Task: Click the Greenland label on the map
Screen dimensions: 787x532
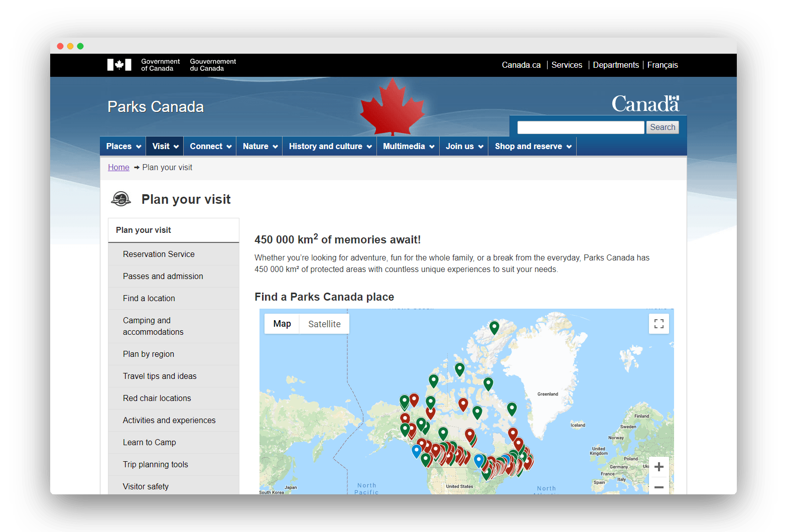Action: point(548,394)
